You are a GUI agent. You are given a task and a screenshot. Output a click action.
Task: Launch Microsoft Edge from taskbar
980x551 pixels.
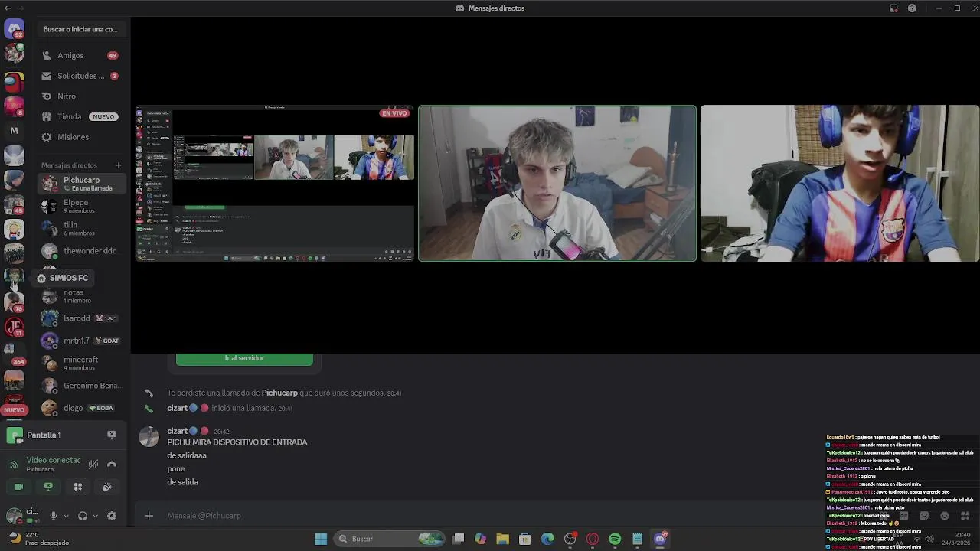point(547,539)
